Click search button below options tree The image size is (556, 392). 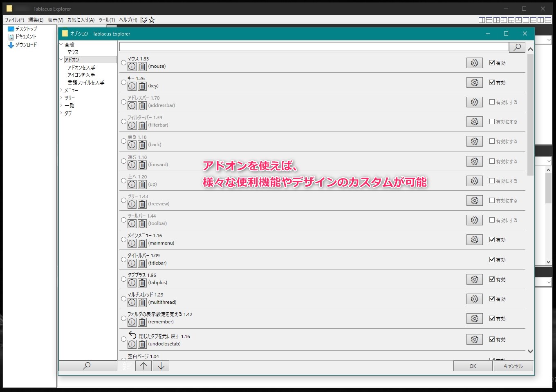click(x=87, y=366)
